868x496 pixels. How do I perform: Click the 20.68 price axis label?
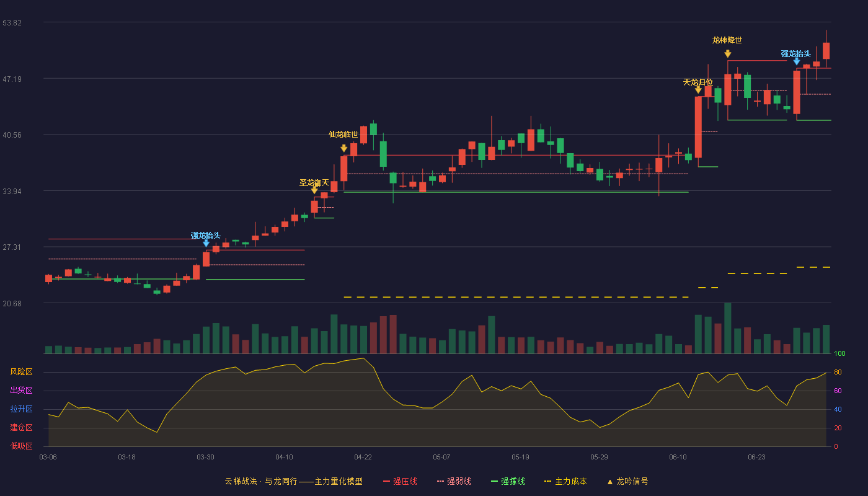point(12,304)
